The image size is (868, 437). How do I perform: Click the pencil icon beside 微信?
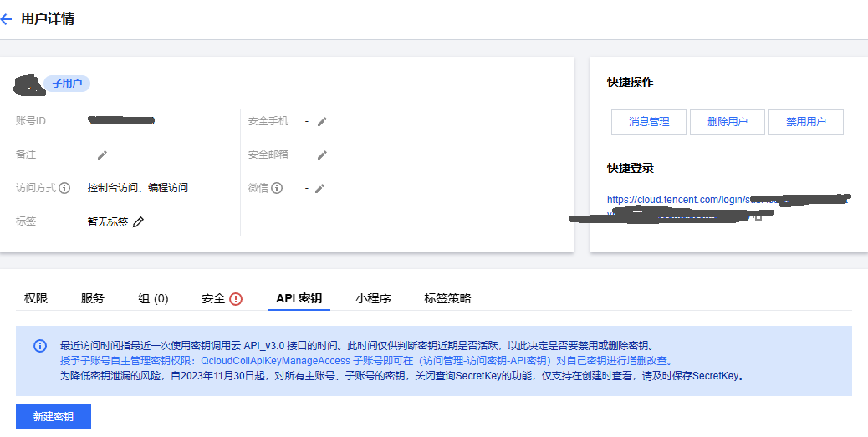(x=321, y=188)
